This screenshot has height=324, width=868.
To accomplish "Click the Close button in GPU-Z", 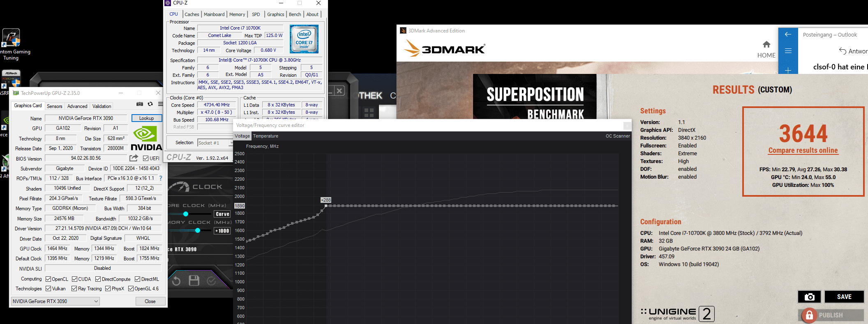I will [x=150, y=301].
